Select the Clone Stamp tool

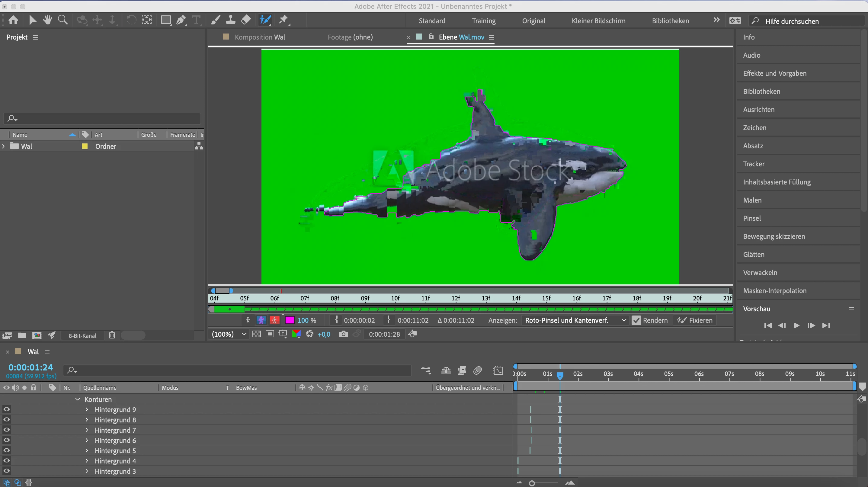[x=230, y=20]
